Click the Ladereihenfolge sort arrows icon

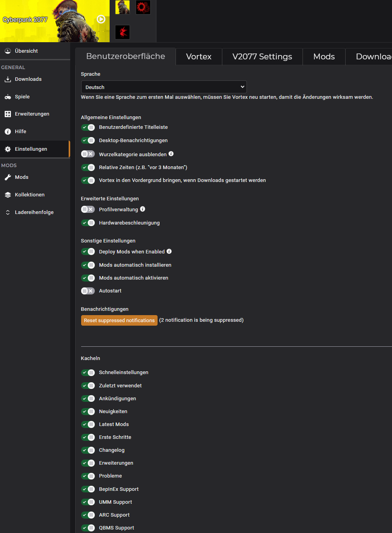pyautogui.click(x=8, y=212)
